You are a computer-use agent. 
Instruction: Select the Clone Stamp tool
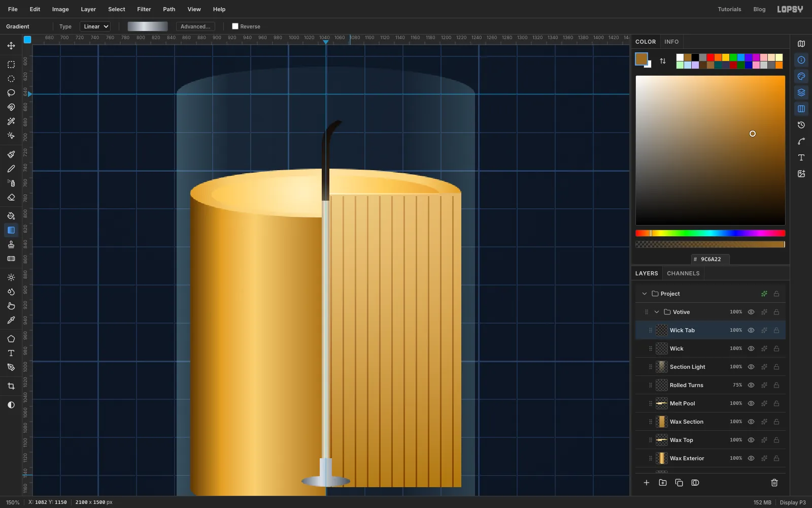click(x=11, y=244)
